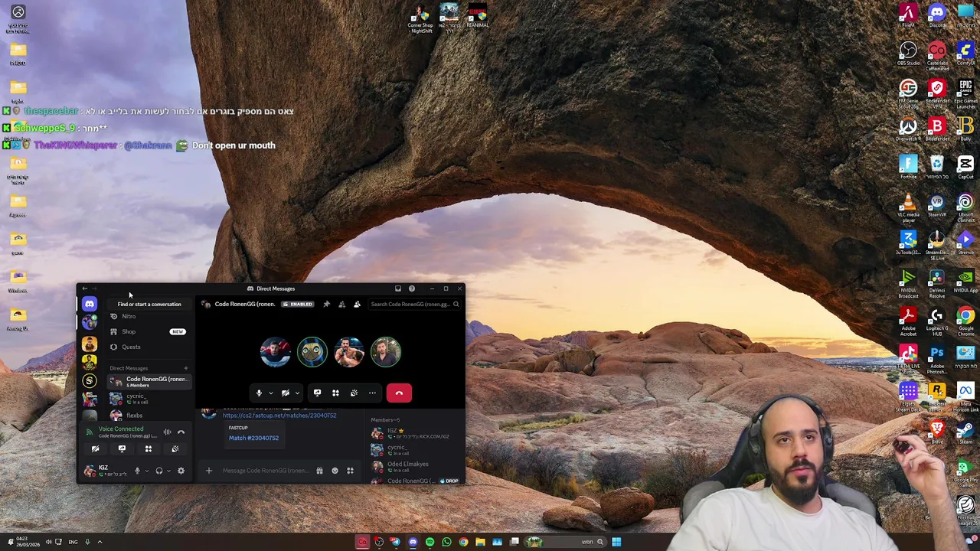
Task: Open gift icon in message bar
Action: 319,471
